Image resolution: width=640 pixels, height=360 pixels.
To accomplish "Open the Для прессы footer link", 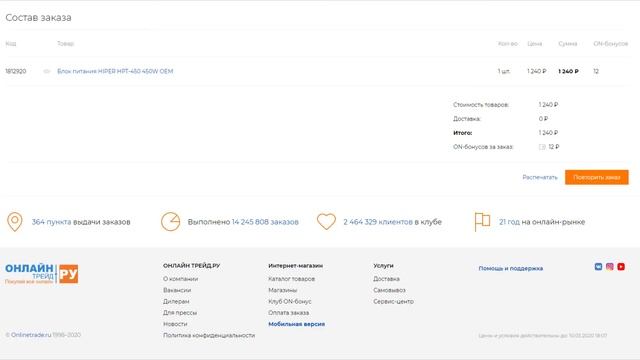I will (180, 313).
